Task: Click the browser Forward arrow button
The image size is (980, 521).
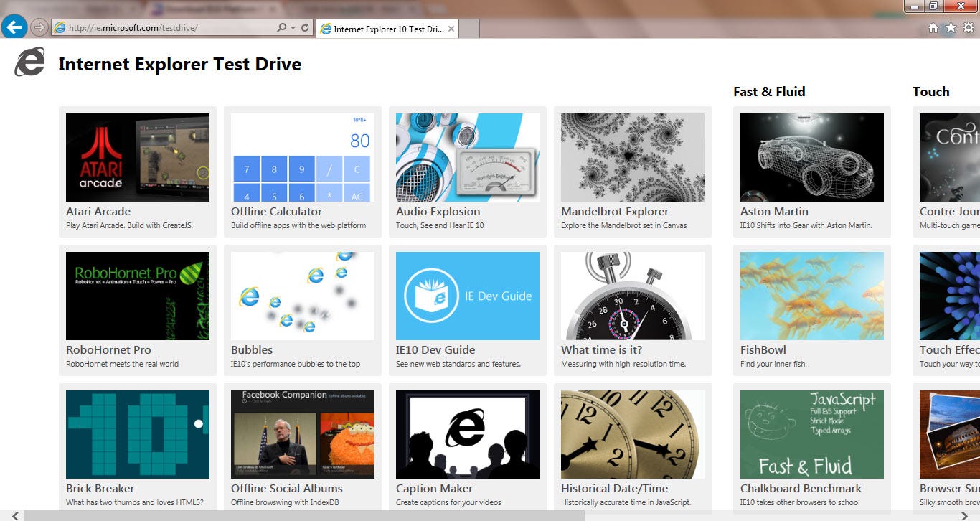Action: [x=39, y=28]
